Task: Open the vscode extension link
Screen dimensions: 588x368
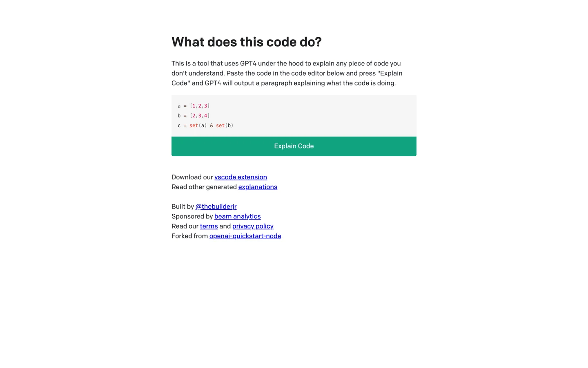Action: [x=241, y=177]
